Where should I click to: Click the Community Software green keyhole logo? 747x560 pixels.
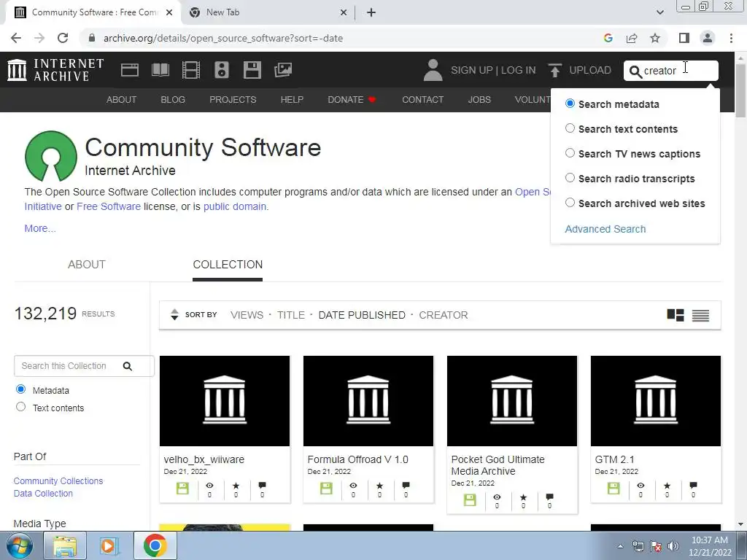click(x=51, y=156)
